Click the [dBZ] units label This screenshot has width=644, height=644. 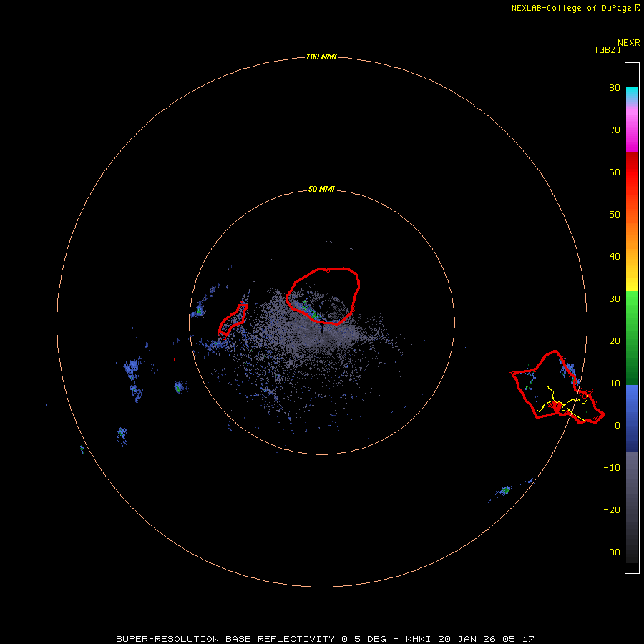click(x=608, y=50)
